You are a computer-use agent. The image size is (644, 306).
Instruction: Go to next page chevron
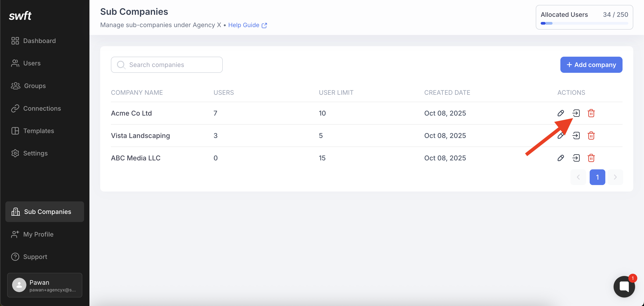tap(615, 177)
